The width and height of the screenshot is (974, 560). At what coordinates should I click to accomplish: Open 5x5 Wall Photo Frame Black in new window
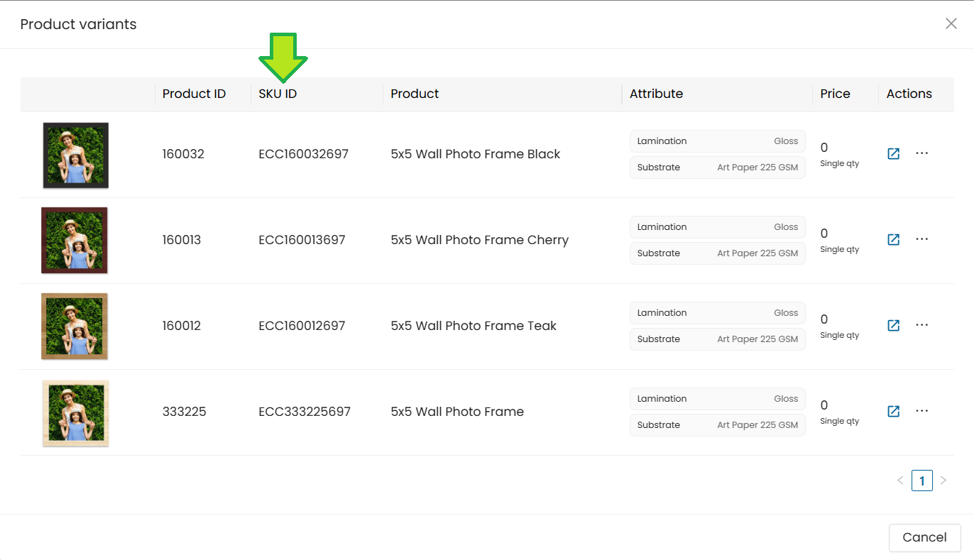pos(893,154)
